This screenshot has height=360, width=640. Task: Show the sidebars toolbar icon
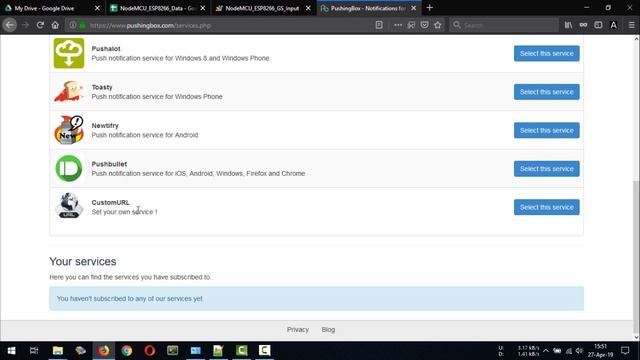click(x=598, y=25)
